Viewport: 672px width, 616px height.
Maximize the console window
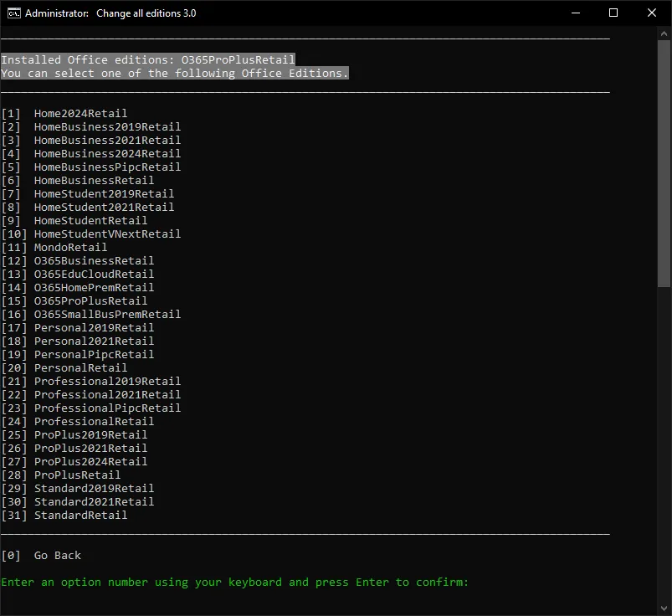pos(613,13)
